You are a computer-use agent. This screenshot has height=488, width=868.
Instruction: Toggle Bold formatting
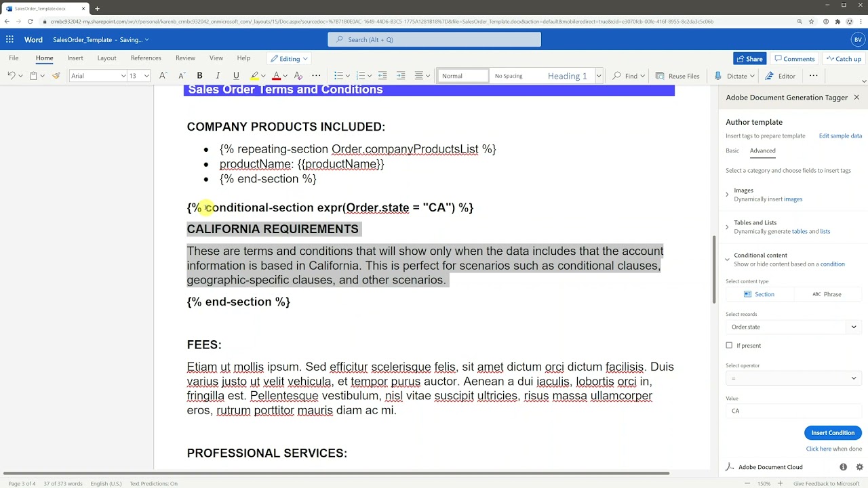(x=199, y=76)
